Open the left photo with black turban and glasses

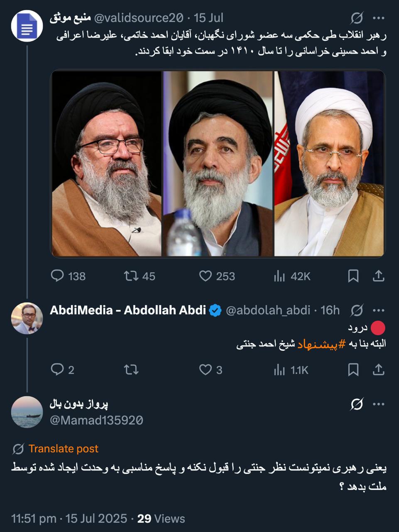(x=106, y=163)
